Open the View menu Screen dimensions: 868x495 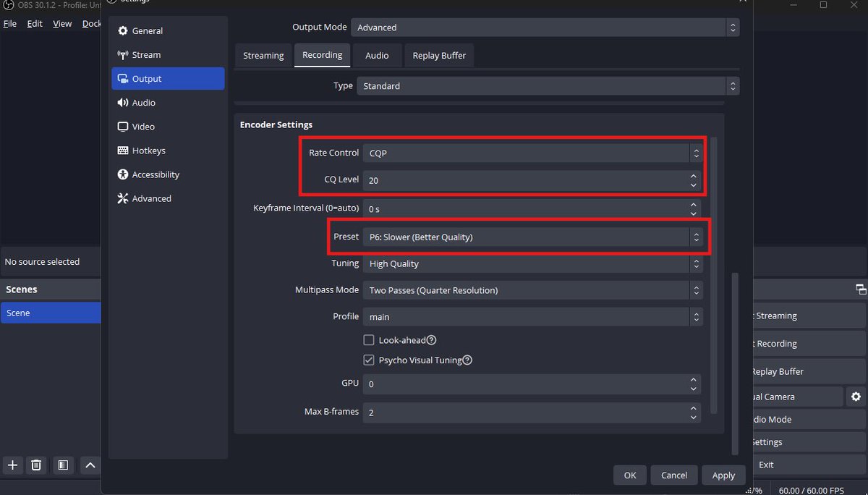pyautogui.click(x=62, y=23)
